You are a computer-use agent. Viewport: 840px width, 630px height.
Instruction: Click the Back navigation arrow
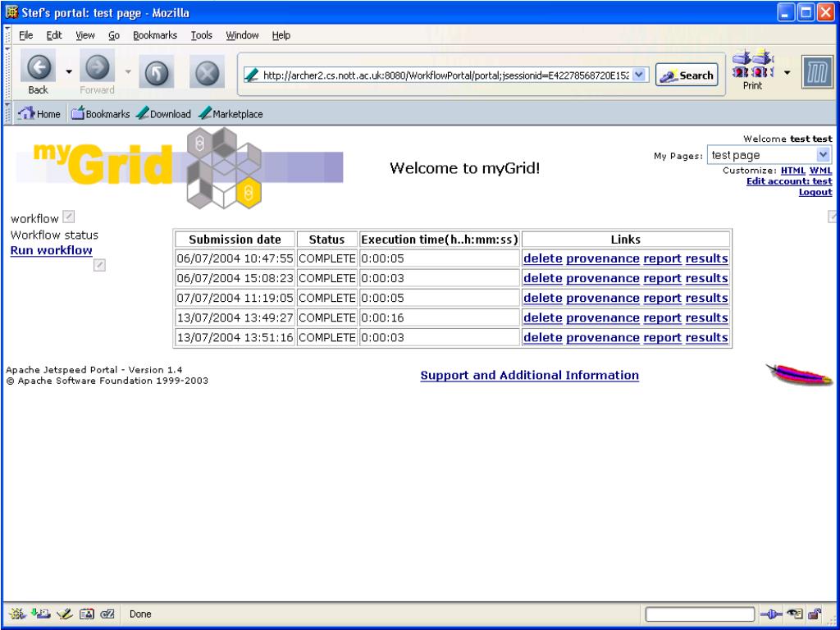pyautogui.click(x=38, y=67)
